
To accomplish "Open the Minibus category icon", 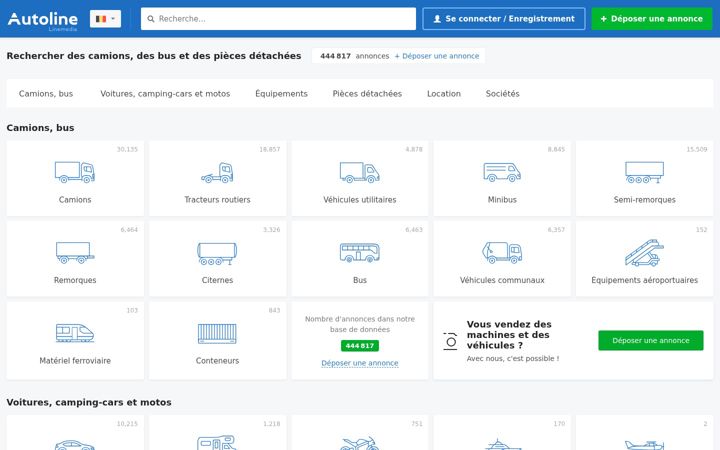I will click(502, 172).
